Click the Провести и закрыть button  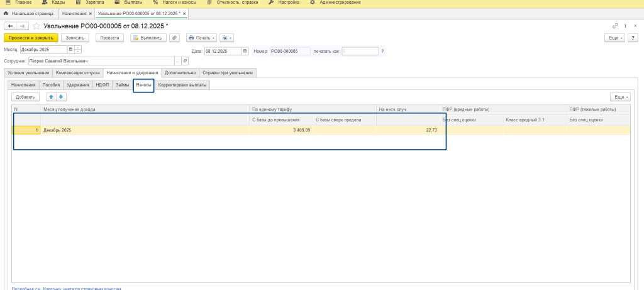(x=31, y=38)
